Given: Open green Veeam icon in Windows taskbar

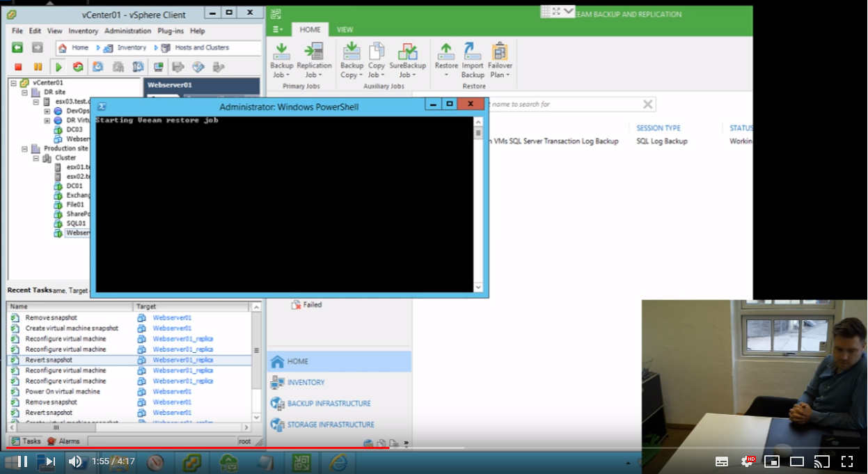Looking at the screenshot, I should pyautogui.click(x=301, y=461).
